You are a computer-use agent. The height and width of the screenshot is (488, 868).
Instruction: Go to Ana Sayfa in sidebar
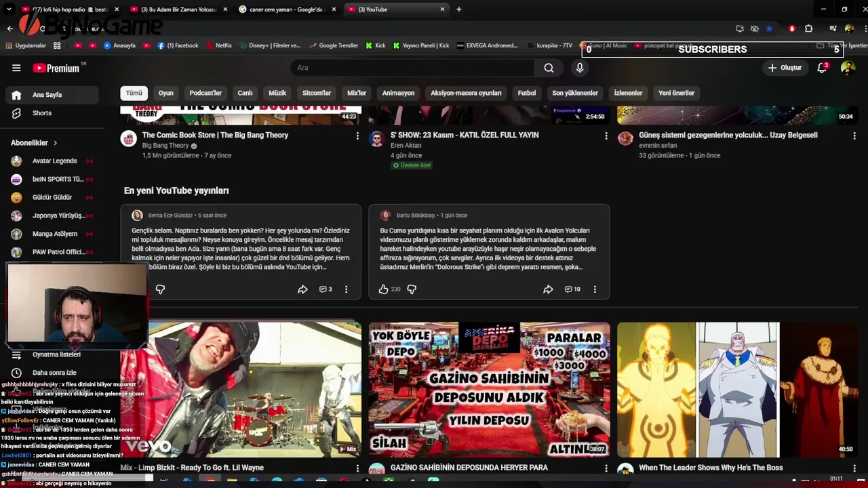coord(51,95)
